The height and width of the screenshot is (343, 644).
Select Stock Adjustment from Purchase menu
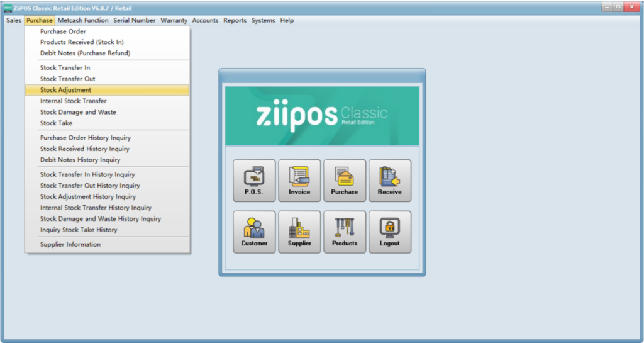pos(65,90)
